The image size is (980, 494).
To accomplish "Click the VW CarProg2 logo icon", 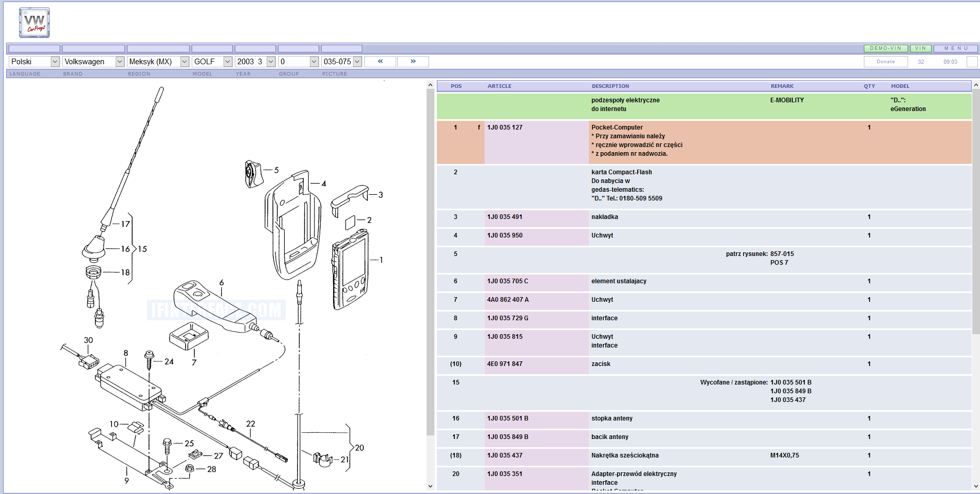I will 34,23.
